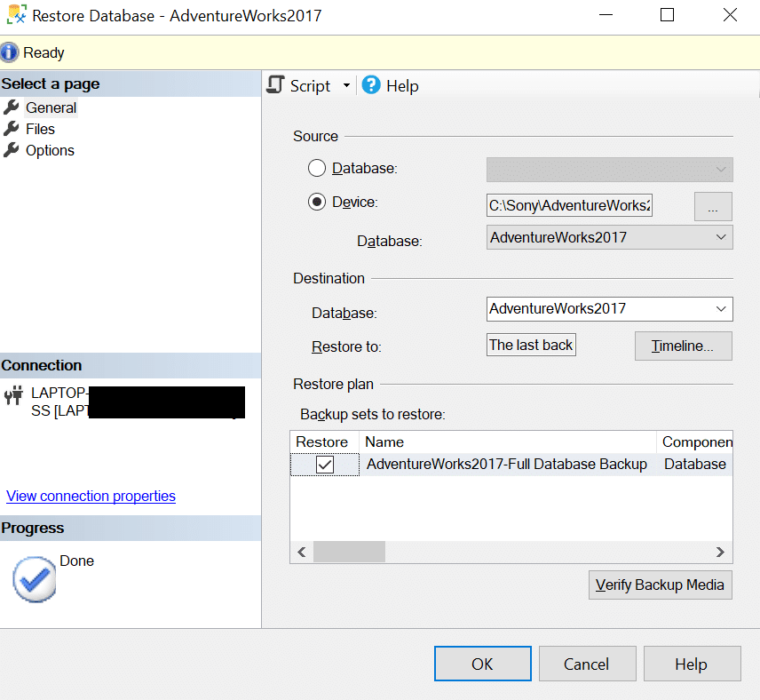Viewport: 760px width, 700px height.
Task: Minimize the Restore Database window
Action: (606, 15)
